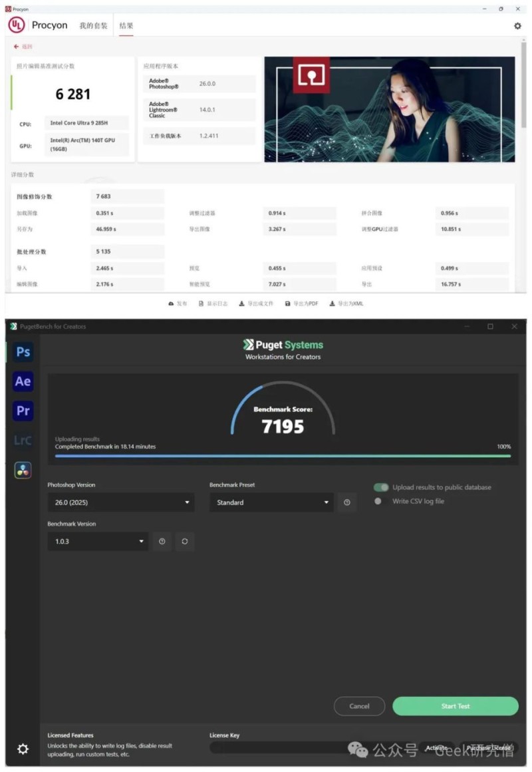The image size is (532, 772).
Task: Expand the Benchmark Version dropdown
Action: 98,542
